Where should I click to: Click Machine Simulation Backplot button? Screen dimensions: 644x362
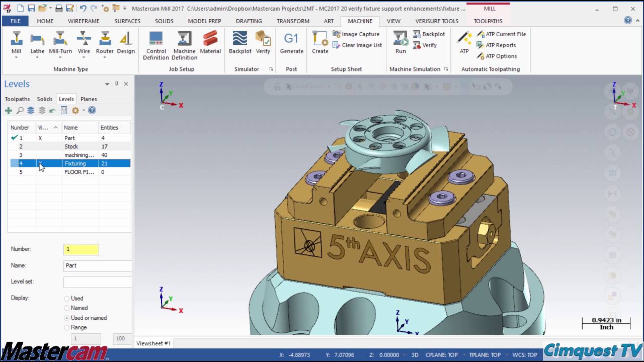[429, 34]
